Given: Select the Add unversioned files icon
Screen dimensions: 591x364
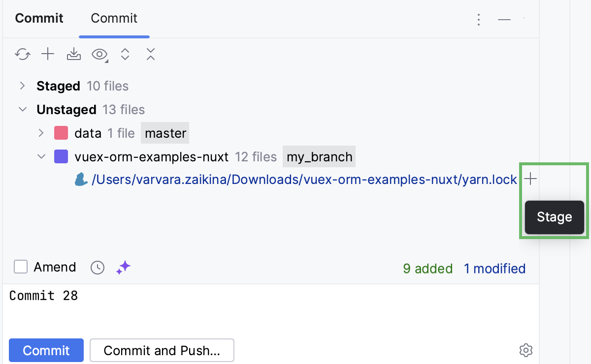Looking at the screenshot, I should click(x=48, y=54).
